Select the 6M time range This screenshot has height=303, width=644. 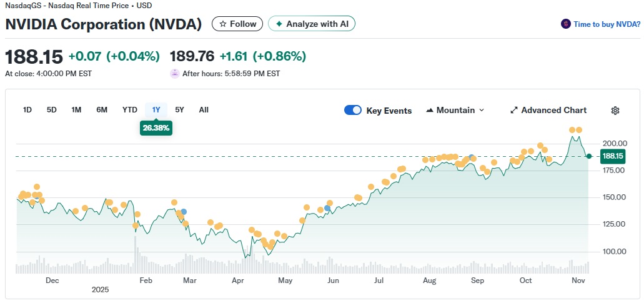click(102, 110)
